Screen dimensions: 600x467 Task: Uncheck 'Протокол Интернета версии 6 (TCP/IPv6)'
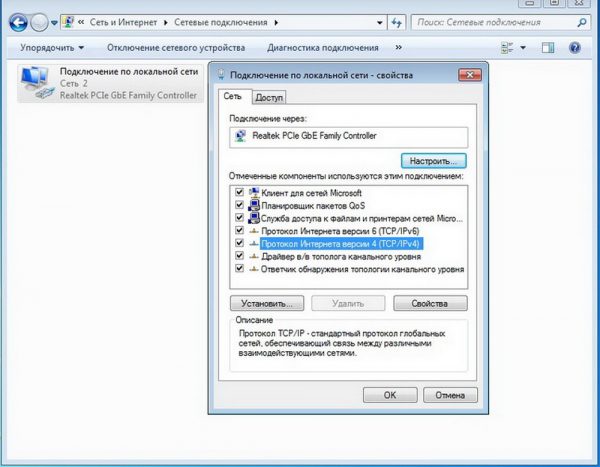pyautogui.click(x=240, y=230)
